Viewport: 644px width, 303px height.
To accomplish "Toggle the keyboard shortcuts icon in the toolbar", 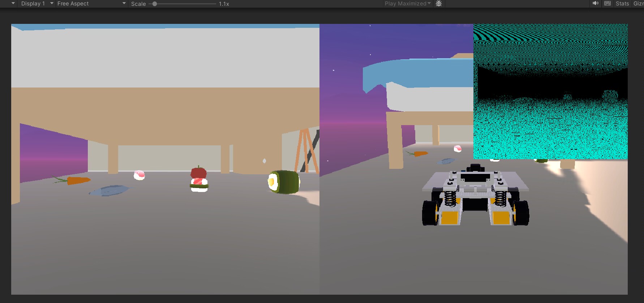I will coord(607,4).
